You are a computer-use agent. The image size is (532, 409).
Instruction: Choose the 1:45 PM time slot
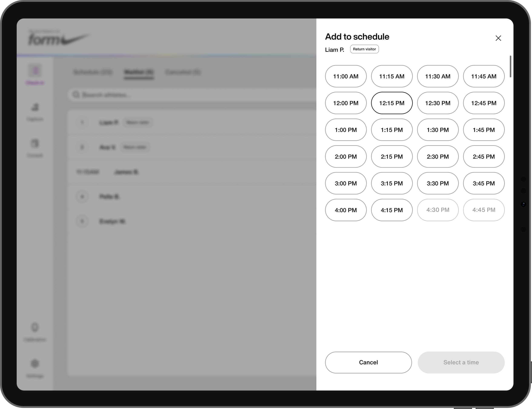484,130
